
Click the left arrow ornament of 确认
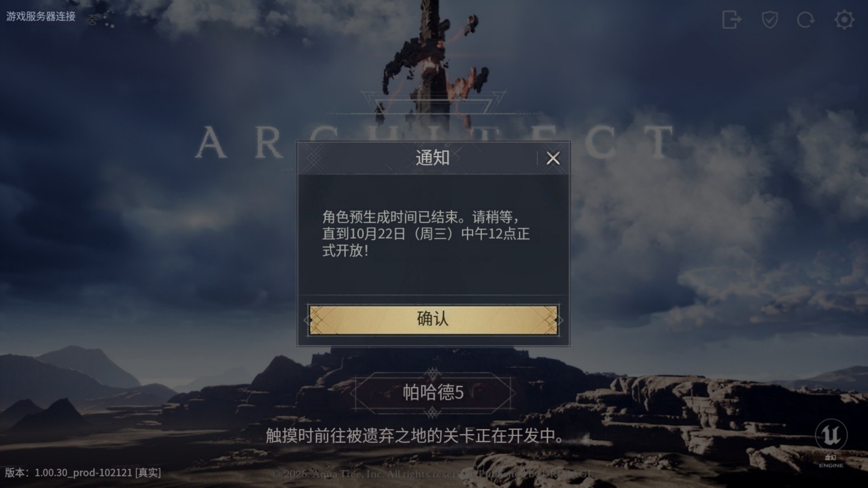(308, 320)
